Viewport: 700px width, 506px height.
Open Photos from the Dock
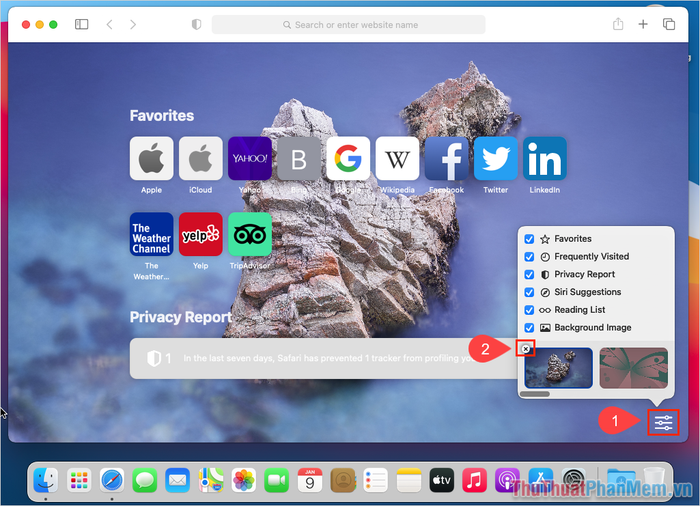(244, 481)
